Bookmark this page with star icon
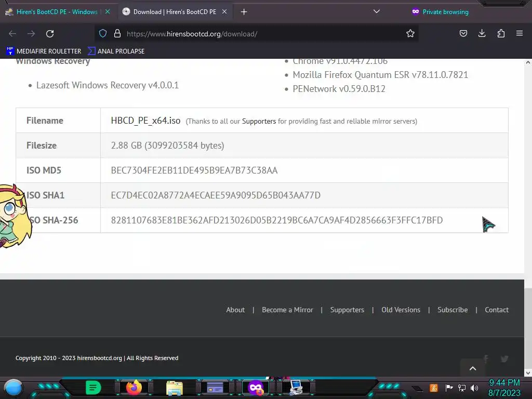532x399 pixels. point(410,33)
